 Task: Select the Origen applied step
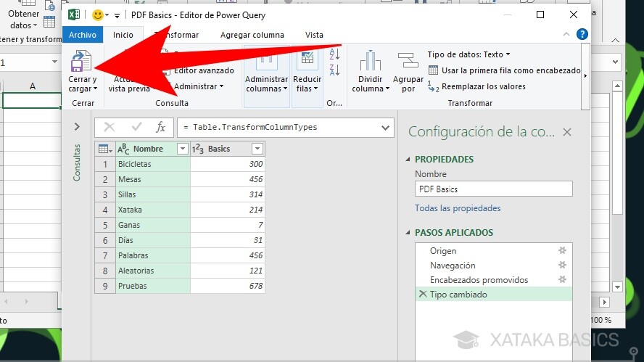tap(443, 251)
